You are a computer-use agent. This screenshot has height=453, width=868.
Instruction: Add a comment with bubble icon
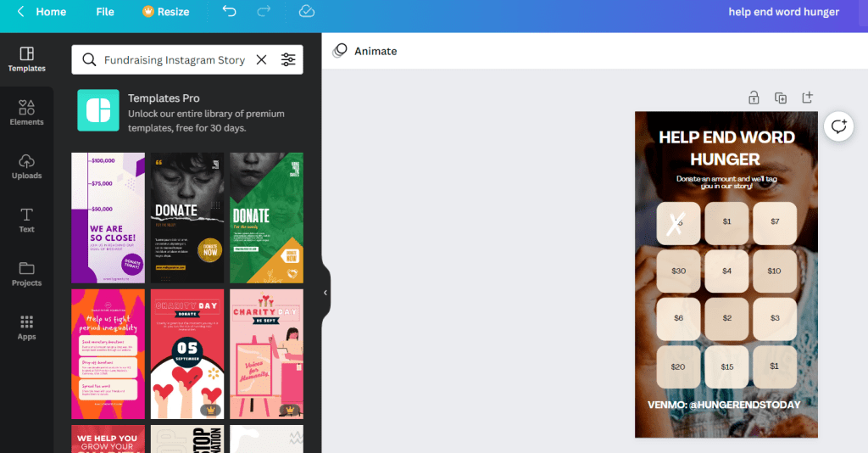[x=838, y=127]
